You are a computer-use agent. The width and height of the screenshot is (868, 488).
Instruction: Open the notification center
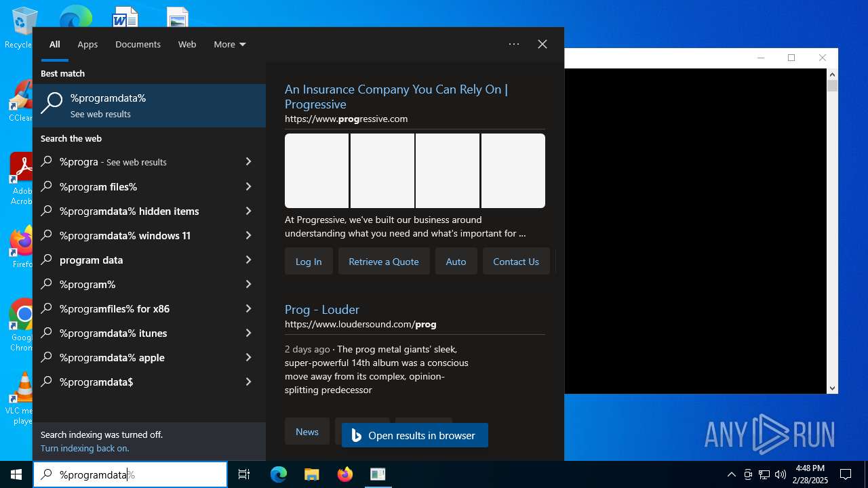(846, 474)
